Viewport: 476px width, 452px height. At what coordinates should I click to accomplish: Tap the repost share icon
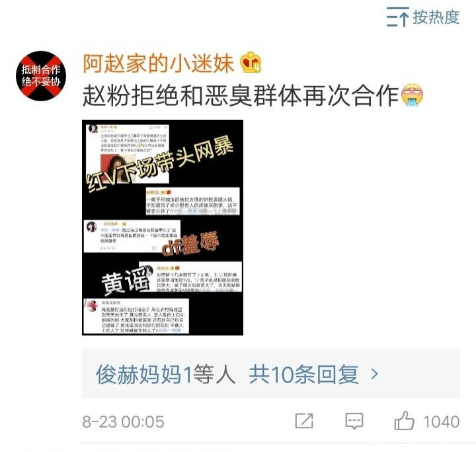coord(304,421)
